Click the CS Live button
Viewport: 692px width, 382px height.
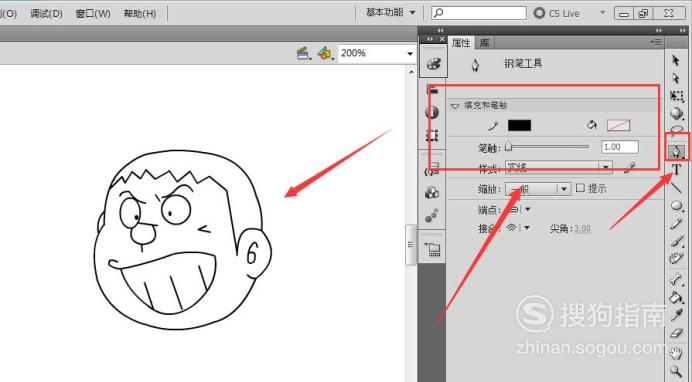pos(557,13)
